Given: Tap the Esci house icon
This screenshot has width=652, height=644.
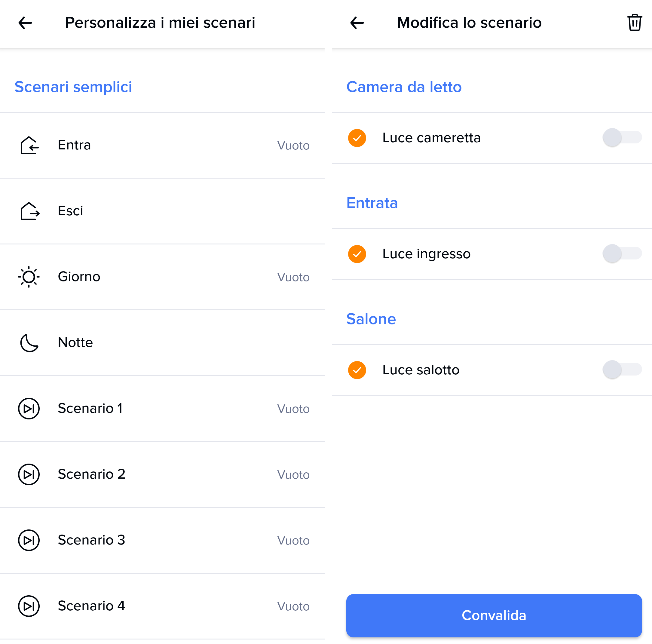Looking at the screenshot, I should [29, 211].
